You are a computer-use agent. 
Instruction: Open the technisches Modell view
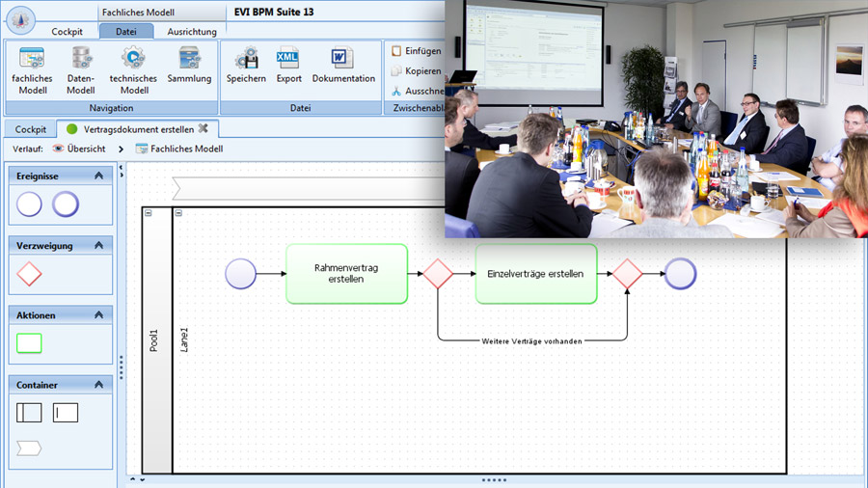point(133,58)
